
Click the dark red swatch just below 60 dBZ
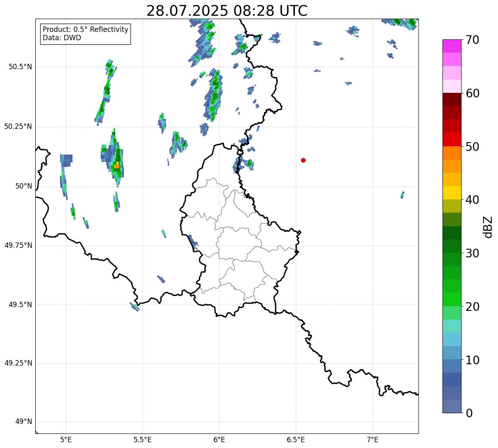(x=452, y=99)
